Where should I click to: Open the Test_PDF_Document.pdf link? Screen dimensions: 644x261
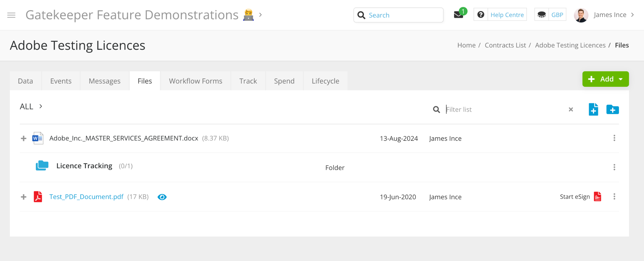[86, 197]
